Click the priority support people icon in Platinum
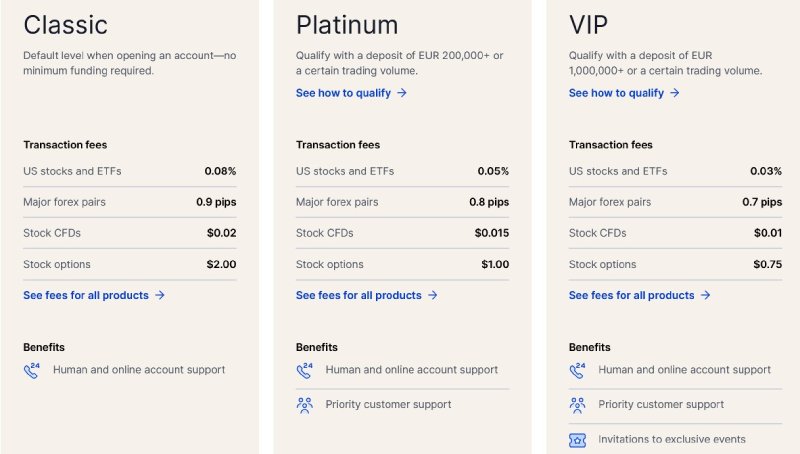This screenshot has width=800, height=454. pos(305,405)
